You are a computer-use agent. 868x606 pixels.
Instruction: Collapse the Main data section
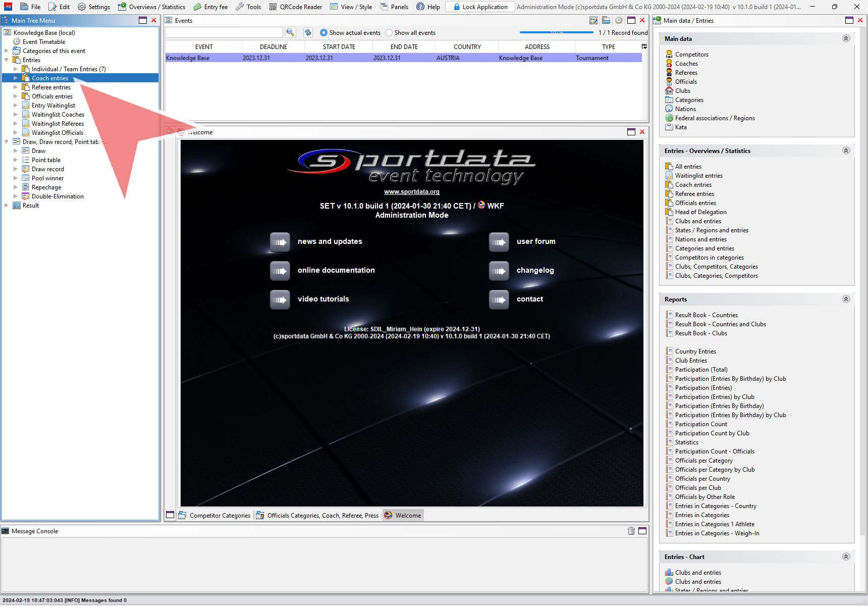click(x=846, y=39)
